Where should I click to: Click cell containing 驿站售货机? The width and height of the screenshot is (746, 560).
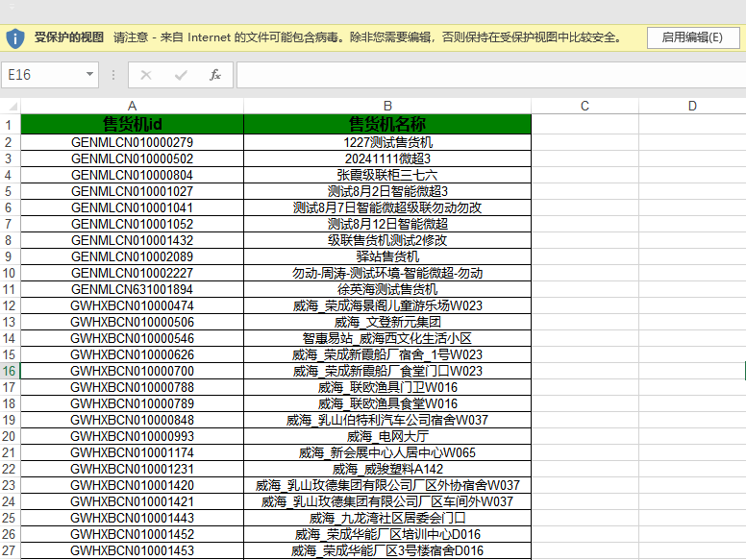click(387, 256)
